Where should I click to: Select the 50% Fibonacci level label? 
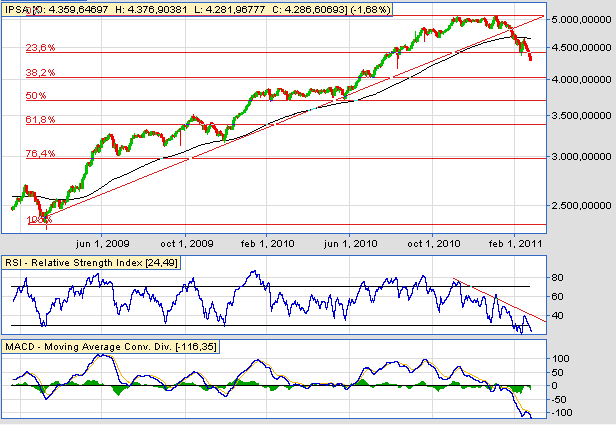click(x=36, y=95)
